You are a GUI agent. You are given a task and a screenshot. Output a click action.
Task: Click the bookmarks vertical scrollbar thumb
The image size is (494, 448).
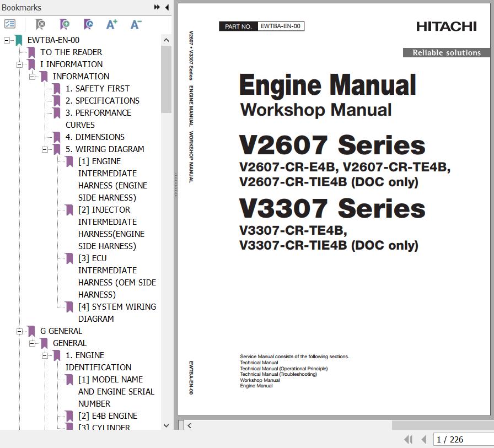tap(167, 79)
